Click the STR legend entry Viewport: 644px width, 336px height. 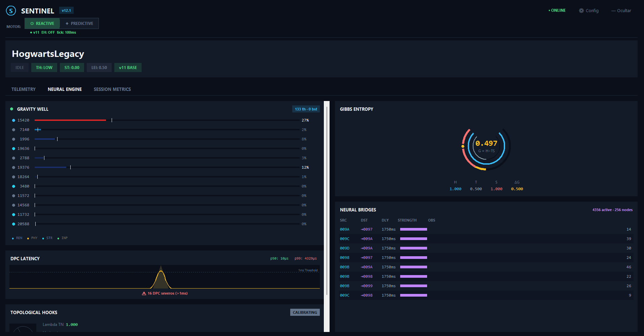click(47, 238)
